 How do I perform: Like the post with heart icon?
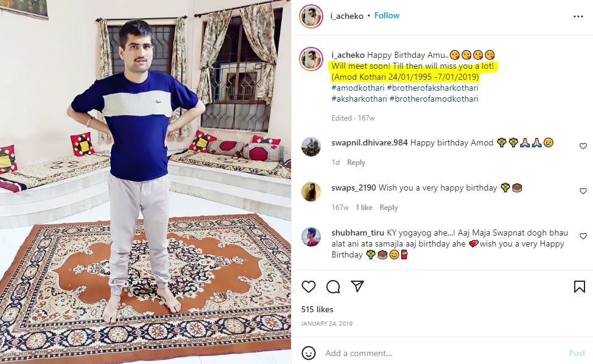pyautogui.click(x=309, y=287)
